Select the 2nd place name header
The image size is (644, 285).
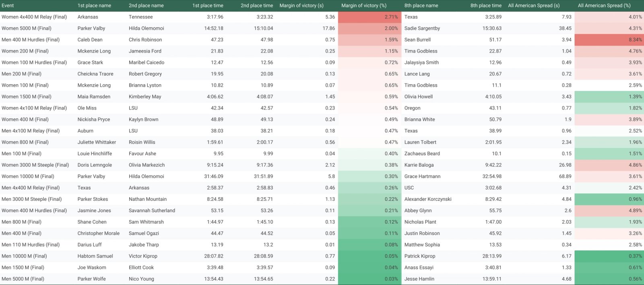(x=146, y=6)
